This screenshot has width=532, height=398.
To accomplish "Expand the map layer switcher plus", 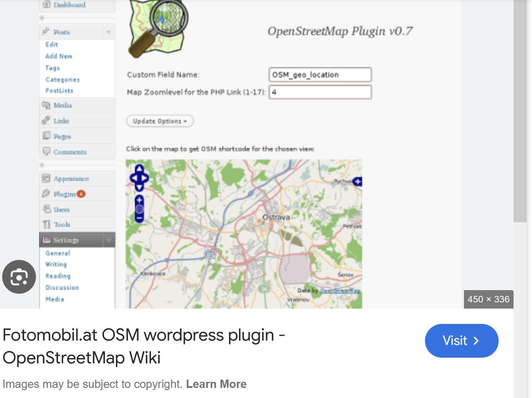I will (358, 181).
